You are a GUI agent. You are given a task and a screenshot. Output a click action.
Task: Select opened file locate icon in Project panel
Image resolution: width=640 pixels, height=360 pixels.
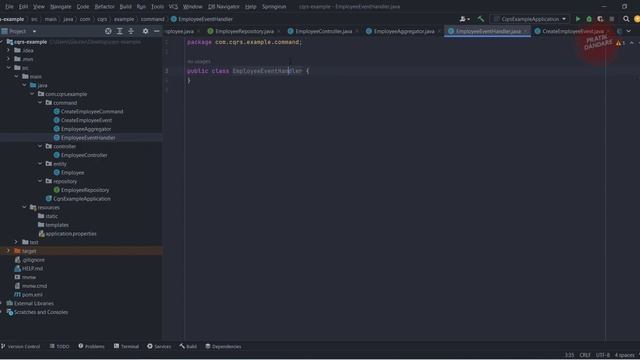[x=108, y=31]
